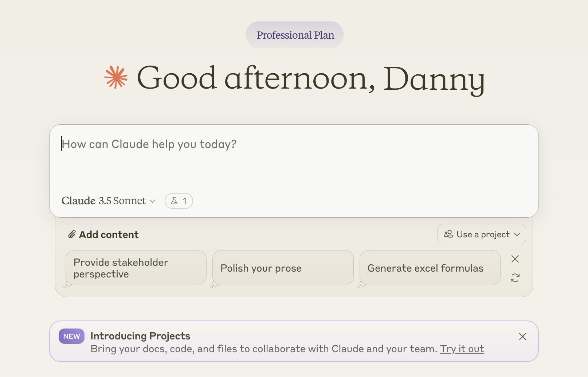Screen dimensions: 588x377
Task: Follow the 'Try it out' link
Action: (462, 349)
